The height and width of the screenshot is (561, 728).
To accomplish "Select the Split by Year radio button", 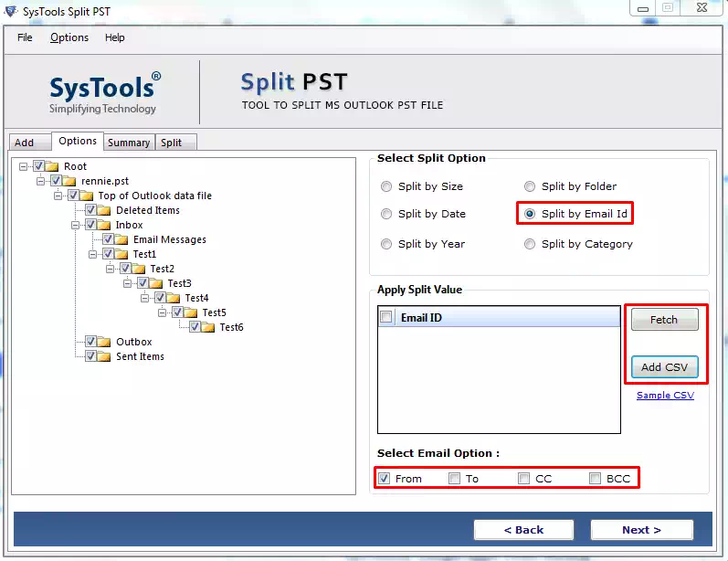I will 386,244.
